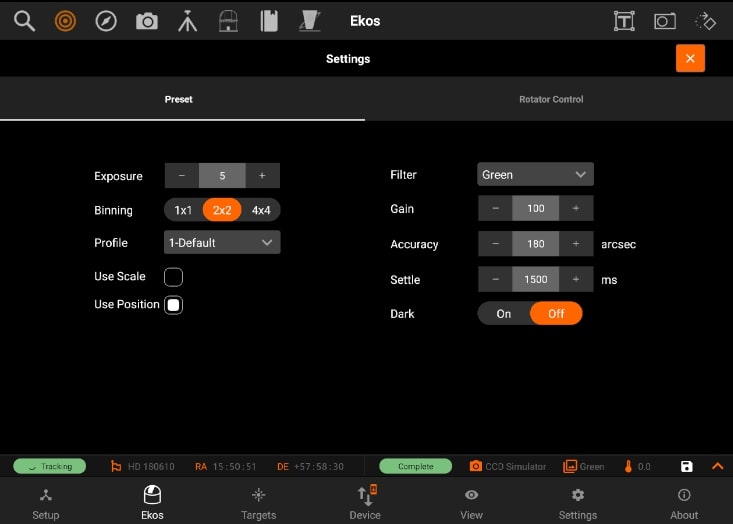
Task: Click the temperature thermometer icon
Action: (x=628, y=466)
